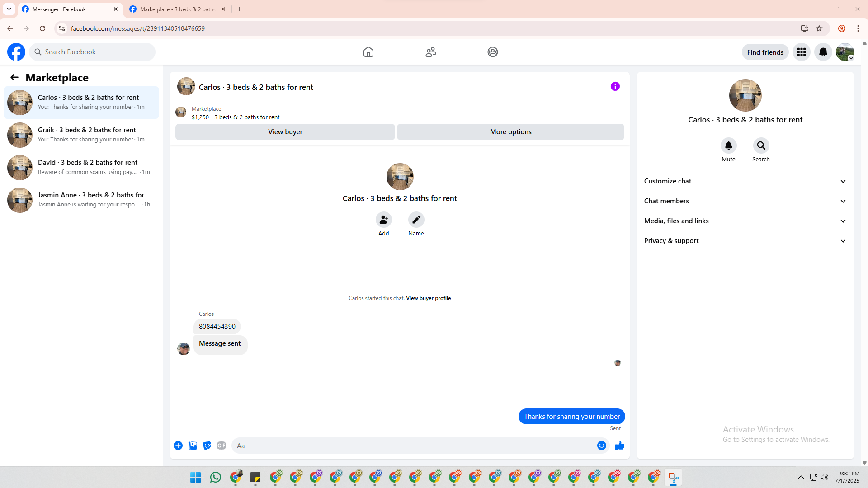This screenshot has width=868, height=488.
Task: Switch to the Marketplace 3 beds tab
Action: [x=178, y=9]
